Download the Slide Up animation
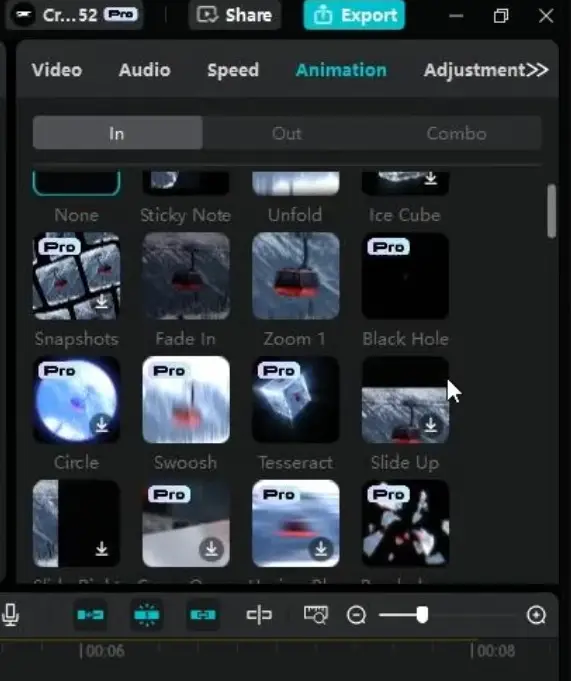 (431, 425)
